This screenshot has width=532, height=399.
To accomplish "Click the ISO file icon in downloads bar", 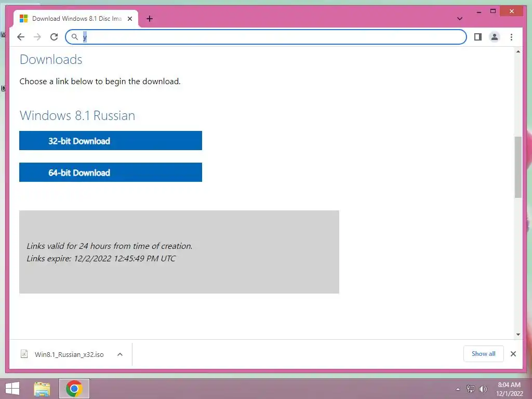I will click(24, 354).
